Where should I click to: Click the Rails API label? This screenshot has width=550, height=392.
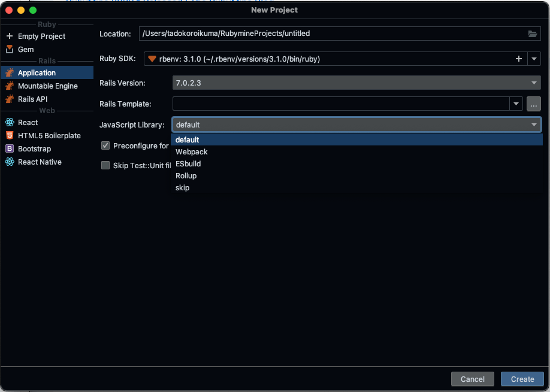point(32,99)
